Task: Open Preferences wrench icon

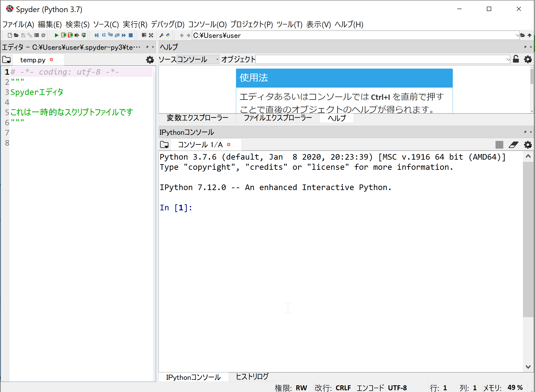Action: click(x=162, y=35)
